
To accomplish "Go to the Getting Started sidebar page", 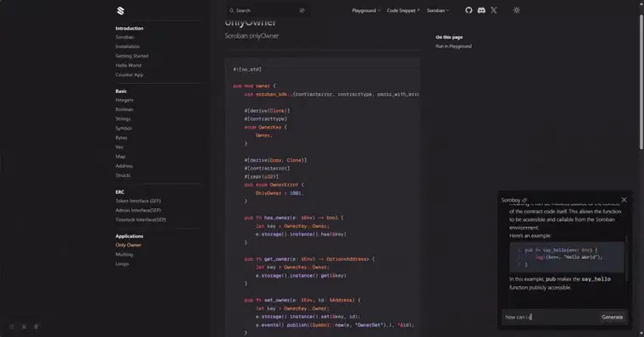I will coord(132,56).
